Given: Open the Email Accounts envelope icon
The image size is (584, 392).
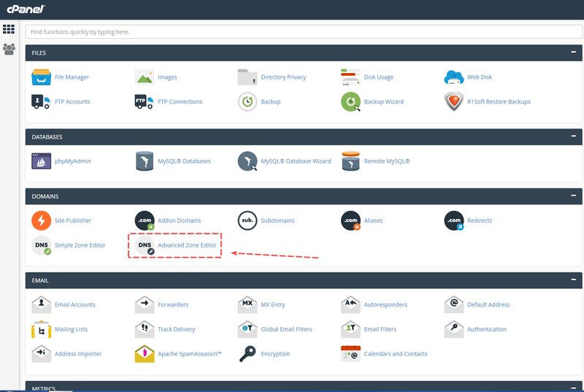Looking at the screenshot, I should coord(42,304).
